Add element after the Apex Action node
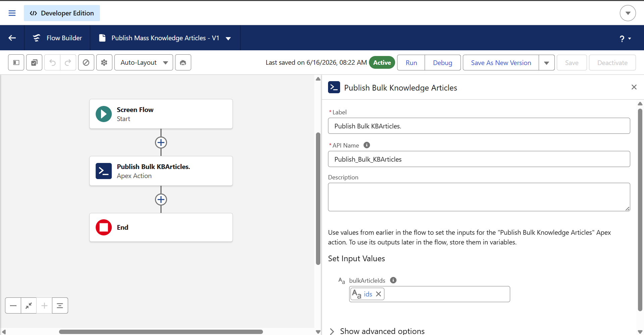Image resolution: width=644 pixels, height=335 pixels. [161, 200]
